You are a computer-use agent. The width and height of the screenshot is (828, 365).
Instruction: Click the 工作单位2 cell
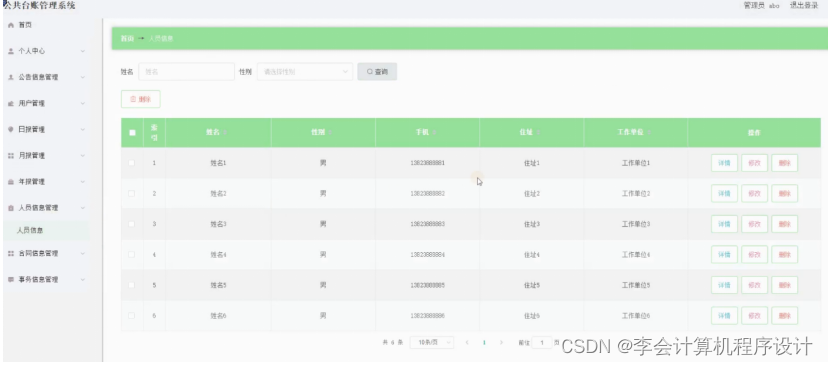click(636, 193)
